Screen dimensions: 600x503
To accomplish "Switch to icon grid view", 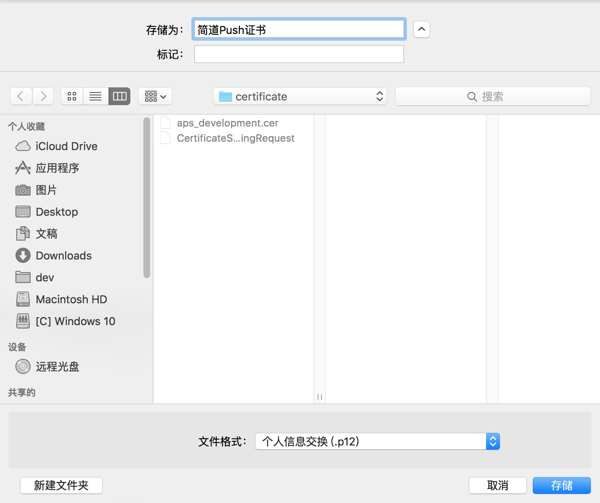I will coord(72,96).
